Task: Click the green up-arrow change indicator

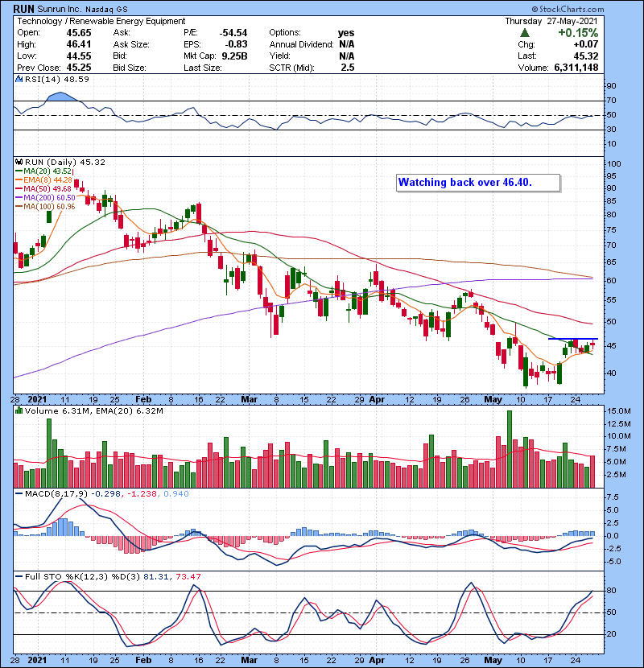Action: click(x=525, y=33)
